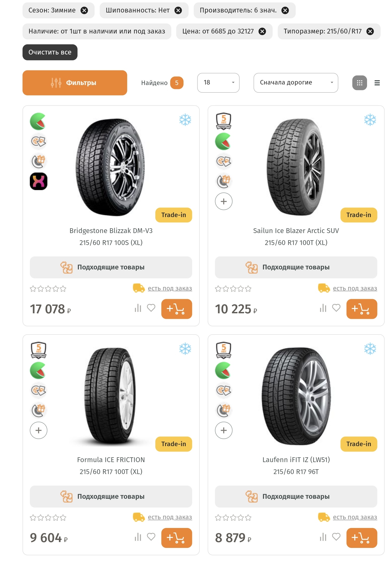
Task: Click the Фильтры button
Action: [75, 83]
